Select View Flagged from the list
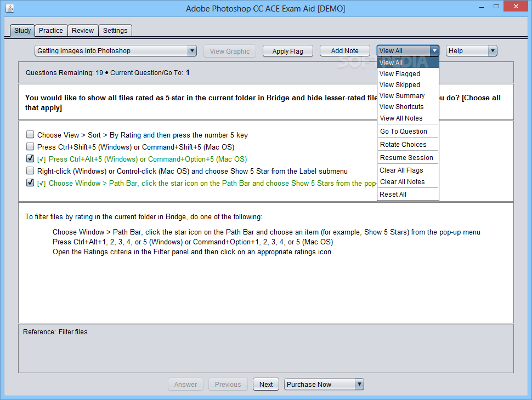The width and height of the screenshot is (532, 400). pos(408,74)
